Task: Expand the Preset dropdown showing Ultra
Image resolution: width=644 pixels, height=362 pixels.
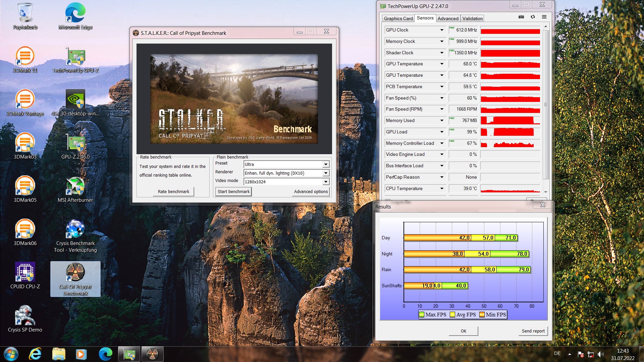Action: pyautogui.click(x=325, y=164)
